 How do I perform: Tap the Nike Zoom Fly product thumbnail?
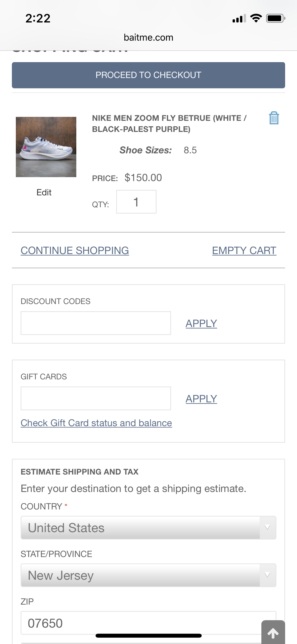point(46,147)
